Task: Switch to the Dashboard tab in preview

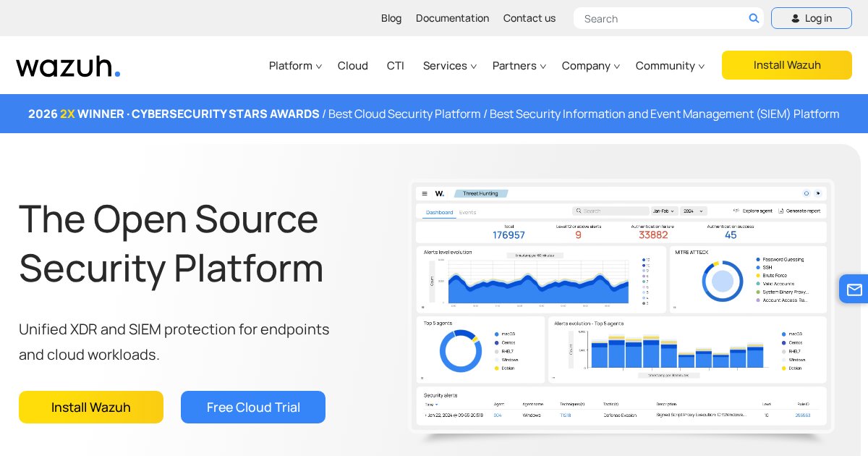Action: 440,212
